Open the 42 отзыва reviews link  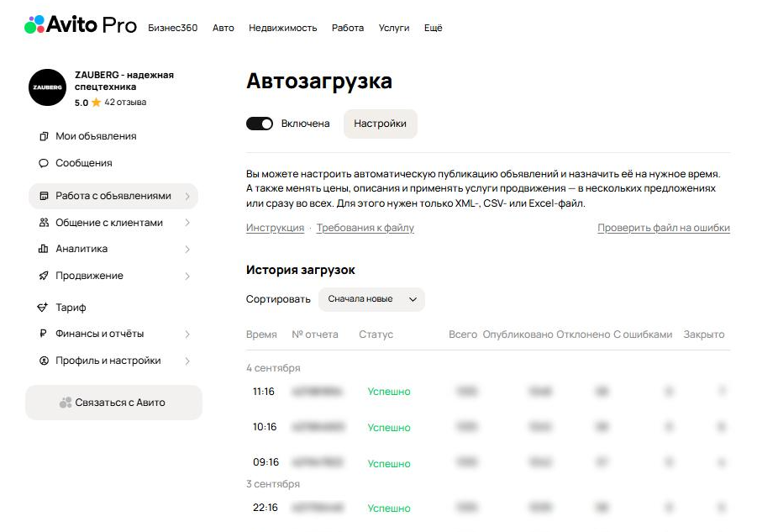point(125,103)
